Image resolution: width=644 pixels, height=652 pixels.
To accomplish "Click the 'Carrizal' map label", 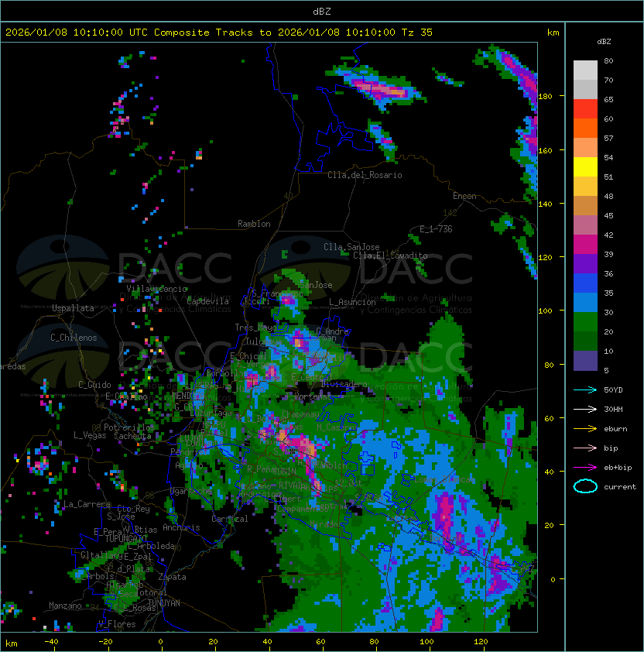I will (230, 519).
